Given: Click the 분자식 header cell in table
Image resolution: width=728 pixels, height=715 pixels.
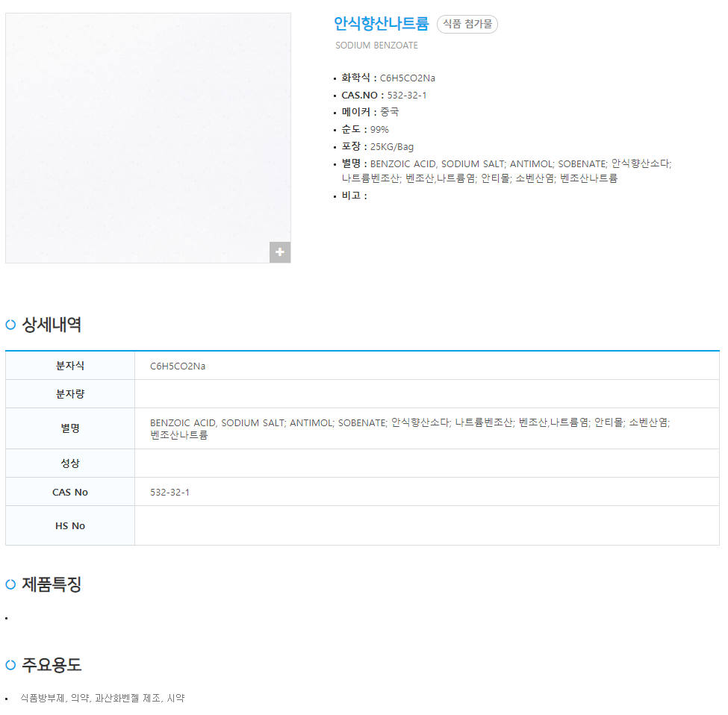Looking at the screenshot, I should pos(70,366).
